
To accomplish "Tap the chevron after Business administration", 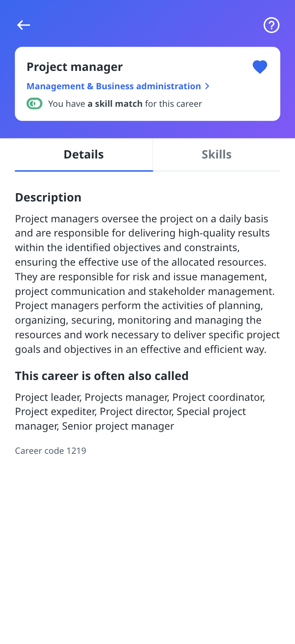I will click(207, 86).
